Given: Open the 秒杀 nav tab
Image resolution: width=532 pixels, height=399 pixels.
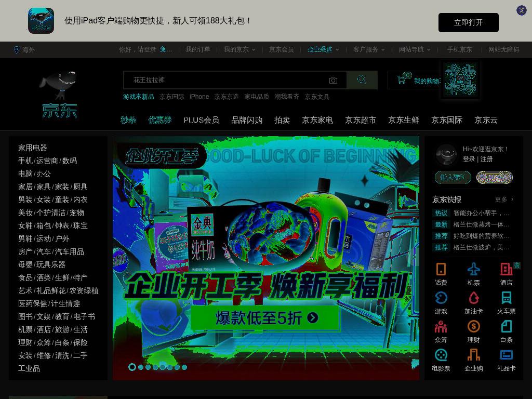Looking at the screenshot, I should (x=128, y=120).
